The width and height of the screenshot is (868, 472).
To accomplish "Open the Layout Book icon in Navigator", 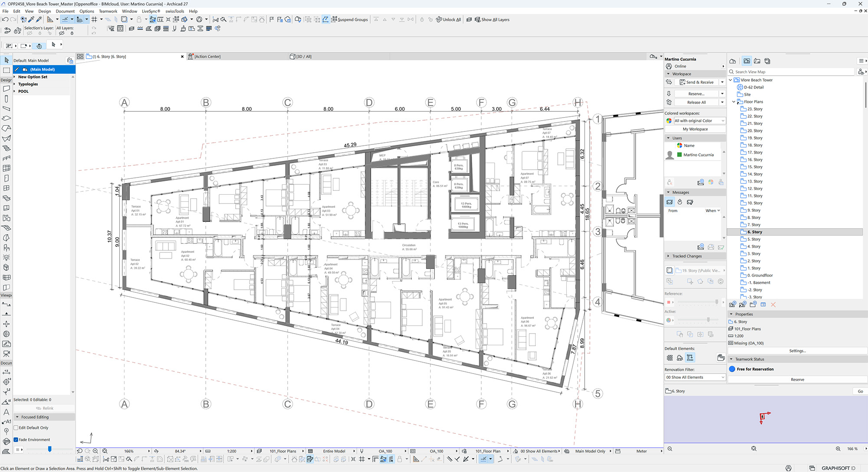I will 757,61.
